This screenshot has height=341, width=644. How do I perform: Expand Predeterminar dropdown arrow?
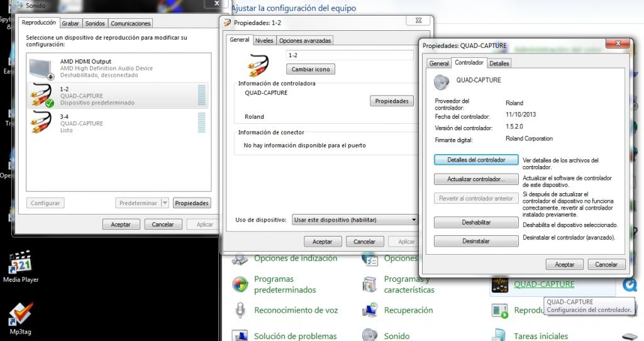pyautogui.click(x=165, y=203)
